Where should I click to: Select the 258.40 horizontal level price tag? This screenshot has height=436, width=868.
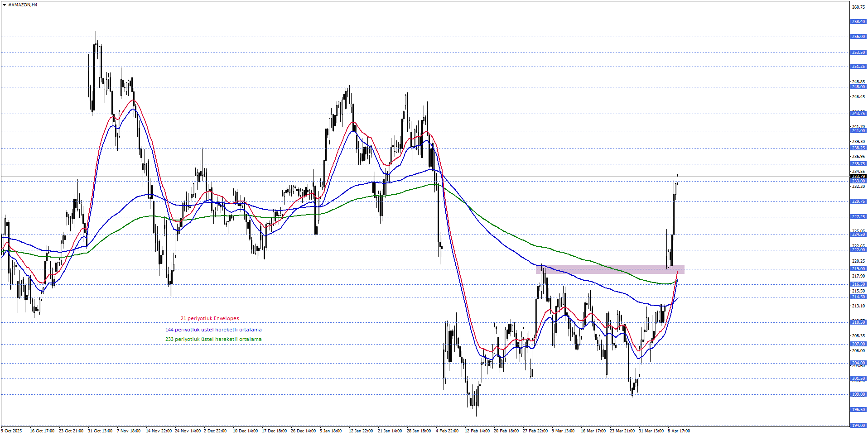[x=858, y=22]
